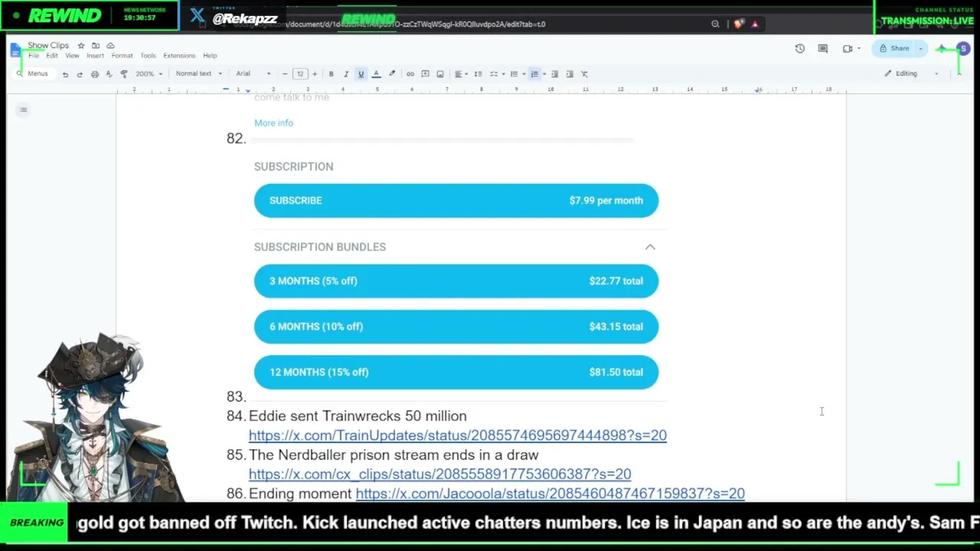Click the Brave rewards triangle icon
This screenshot has width=980, height=551.
[755, 24]
